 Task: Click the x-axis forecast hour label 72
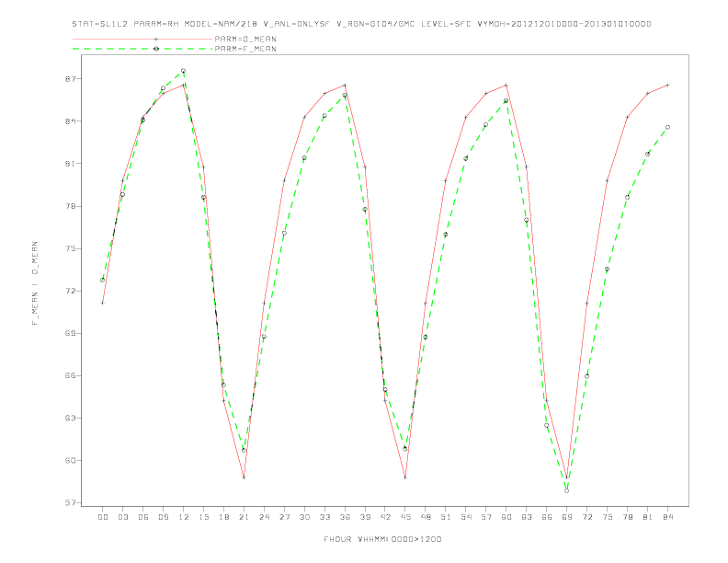pyautogui.click(x=587, y=517)
